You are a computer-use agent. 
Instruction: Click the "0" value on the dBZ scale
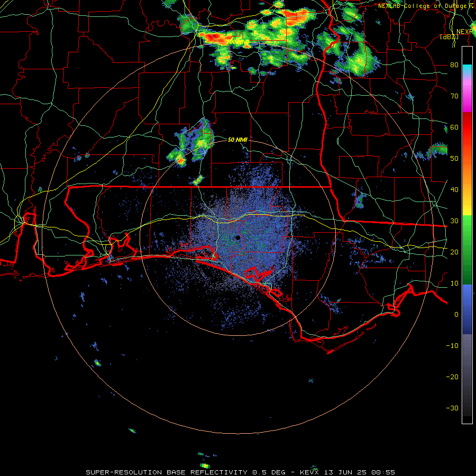point(456,315)
